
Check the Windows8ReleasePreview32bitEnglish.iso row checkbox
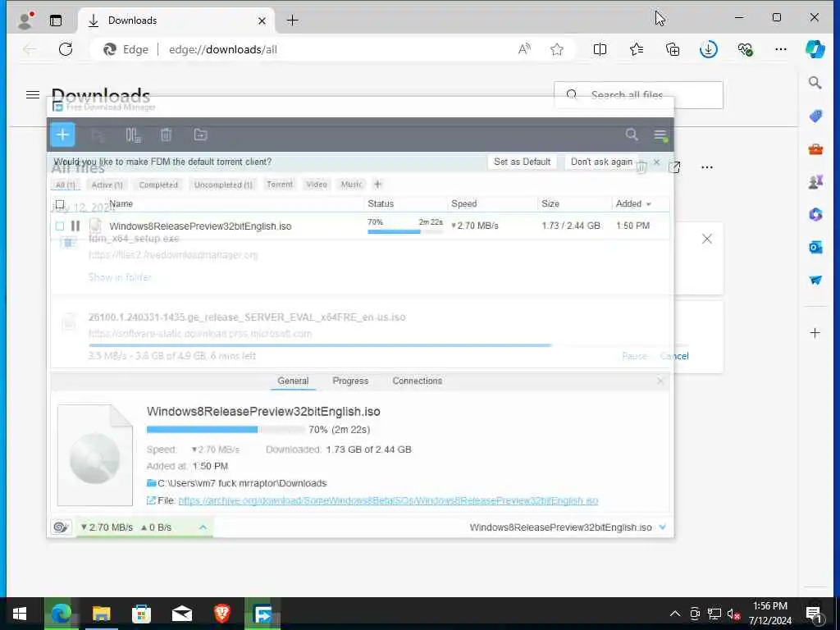point(60,226)
